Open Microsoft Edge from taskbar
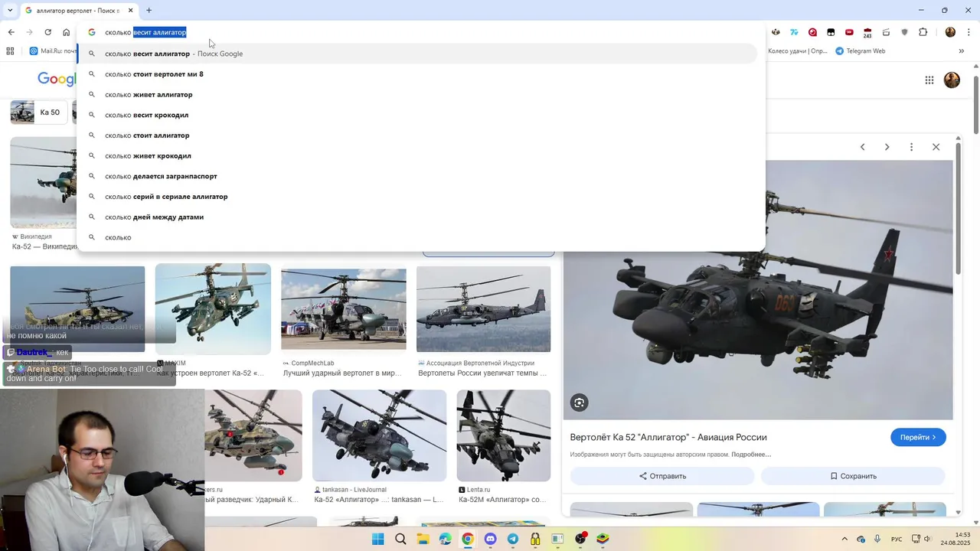This screenshot has width=980, height=551. pyautogui.click(x=446, y=539)
